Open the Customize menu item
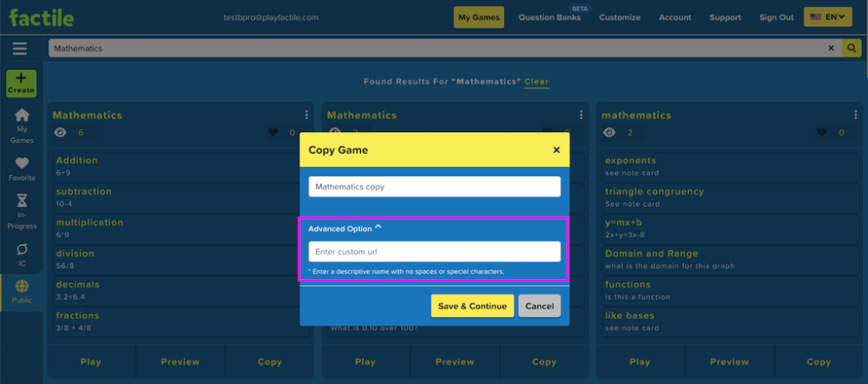This screenshot has height=384, width=868. click(620, 17)
